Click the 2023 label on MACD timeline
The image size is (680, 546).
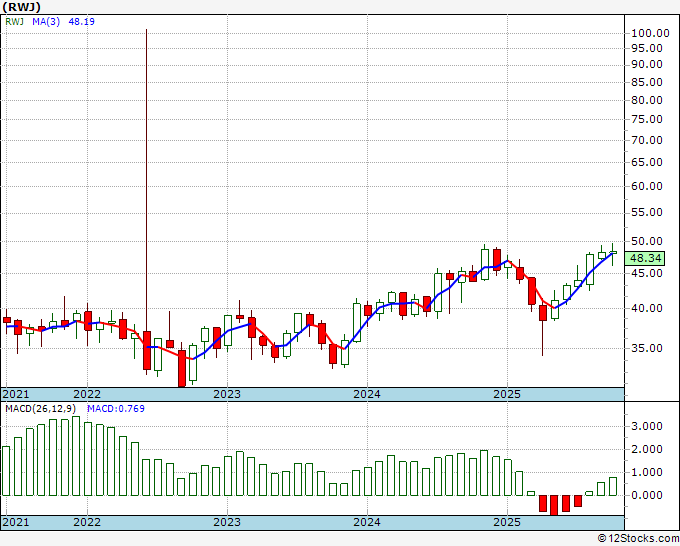pos(227,522)
